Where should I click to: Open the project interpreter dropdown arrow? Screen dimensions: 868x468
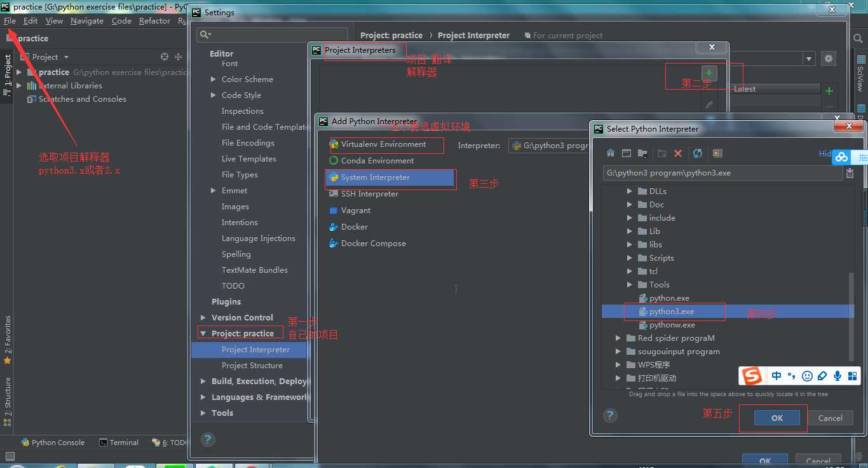(809, 59)
